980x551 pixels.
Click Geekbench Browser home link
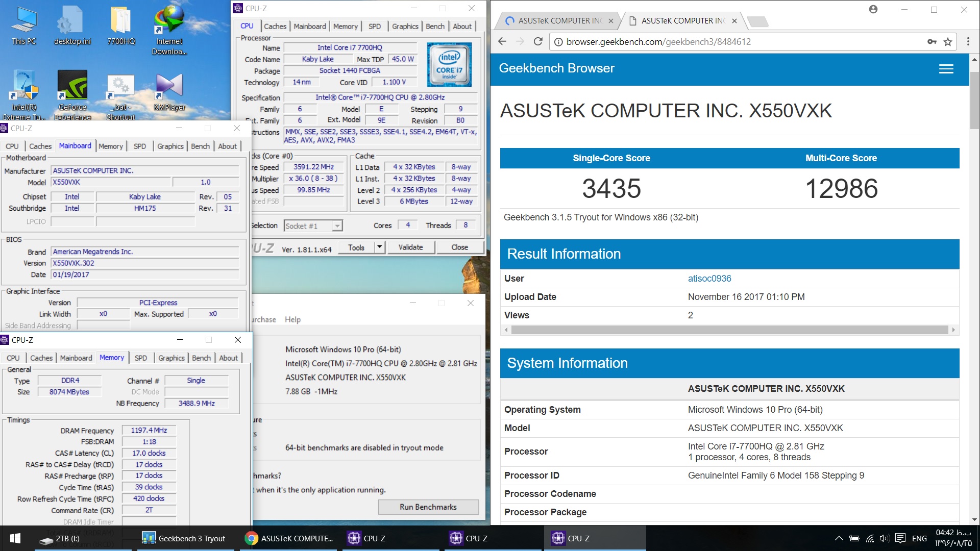pos(556,68)
